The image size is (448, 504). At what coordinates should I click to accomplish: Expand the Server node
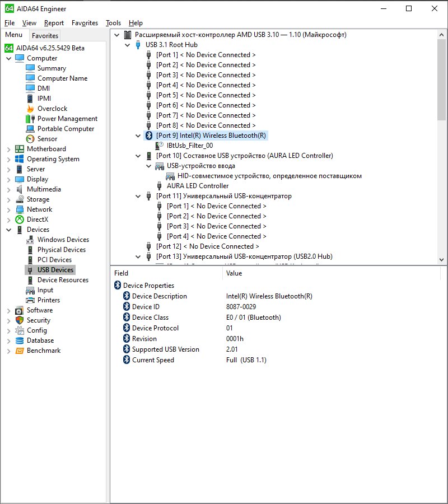coord(9,169)
